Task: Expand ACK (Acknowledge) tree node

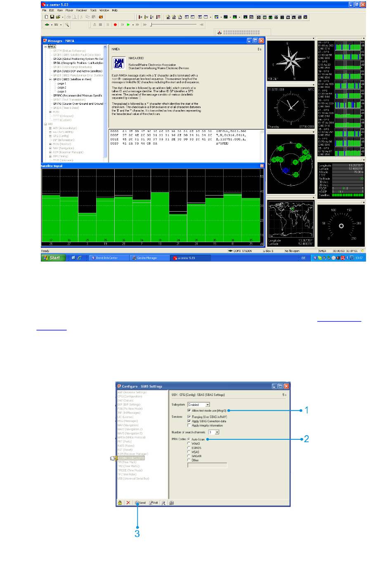Action: pyautogui.click(x=50, y=128)
